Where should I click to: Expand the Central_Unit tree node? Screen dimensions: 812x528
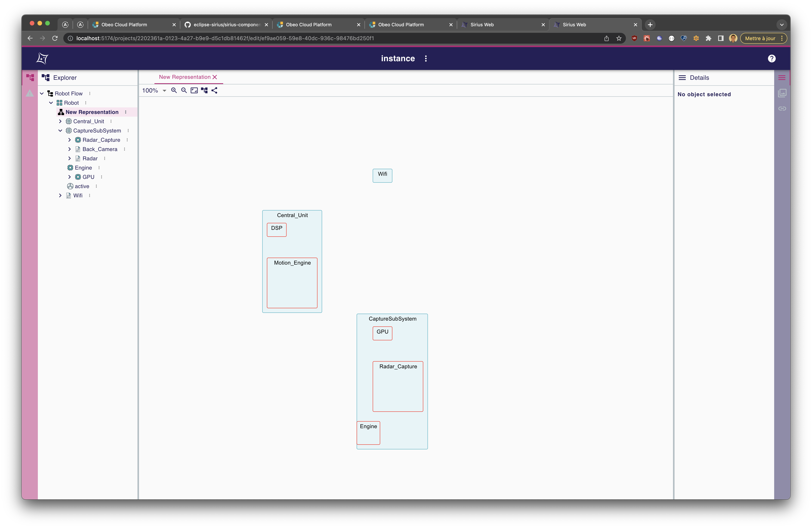point(60,121)
